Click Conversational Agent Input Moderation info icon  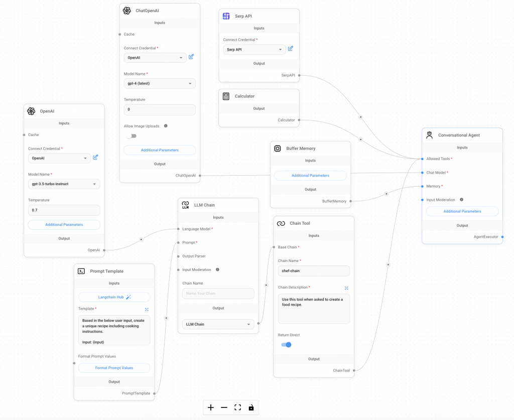[462, 200]
